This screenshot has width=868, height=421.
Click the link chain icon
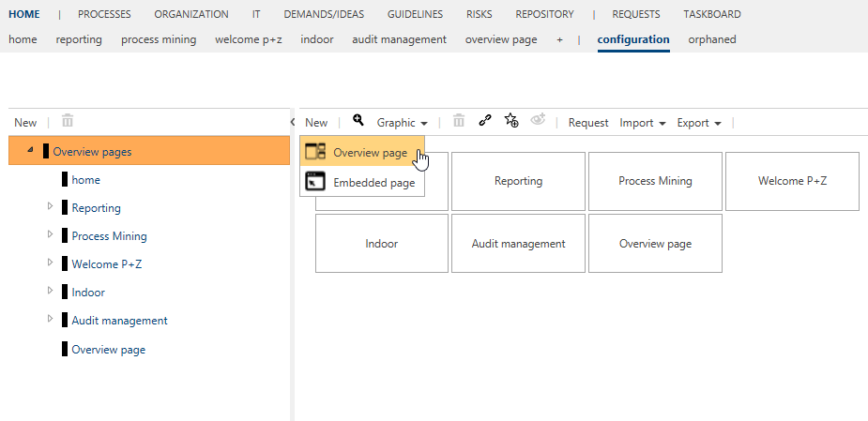coord(485,121)
